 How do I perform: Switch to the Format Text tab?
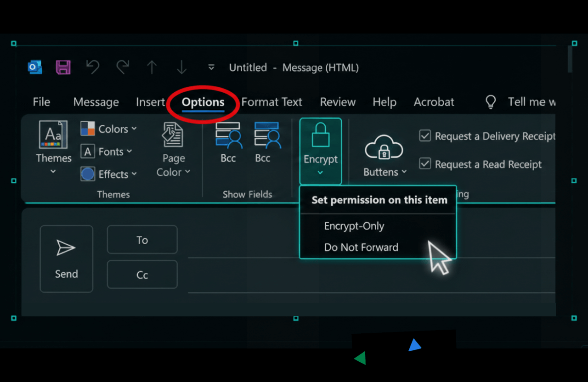271,101
